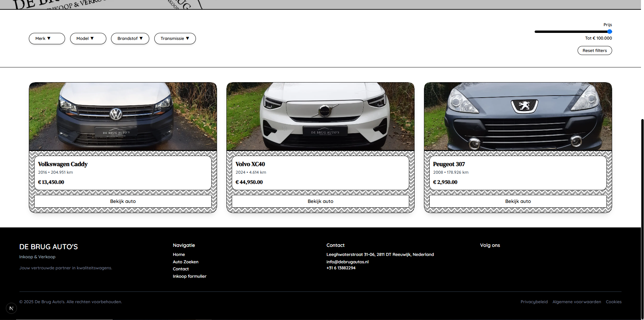This screenshot has height=320, width=644.
Task: Click the € 44,950.00 price
Action: coord(249,182)
